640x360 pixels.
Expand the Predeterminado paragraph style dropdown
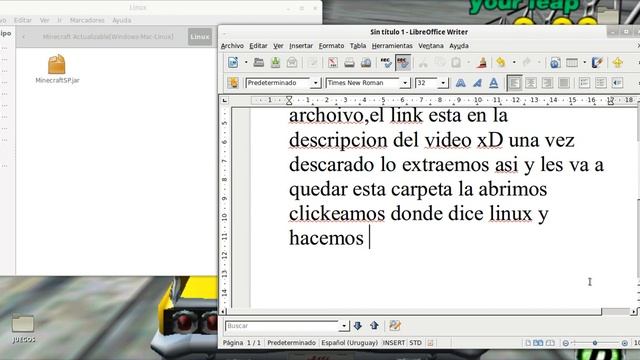[x=316, y=83]
